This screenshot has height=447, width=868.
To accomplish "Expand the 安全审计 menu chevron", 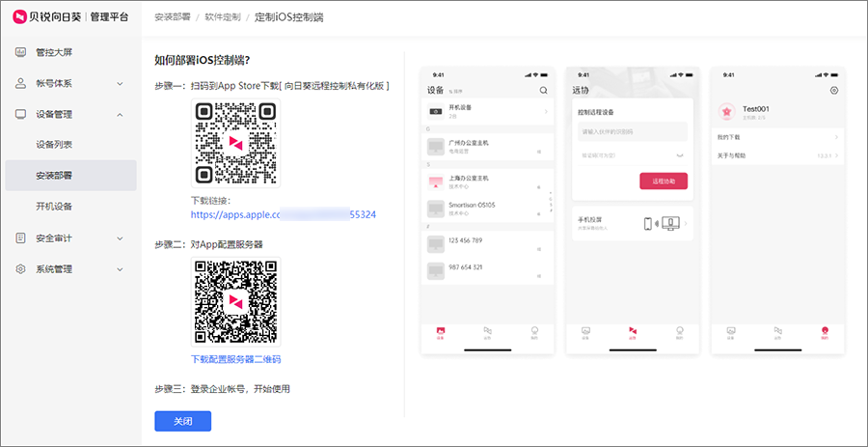I will 121,238.
